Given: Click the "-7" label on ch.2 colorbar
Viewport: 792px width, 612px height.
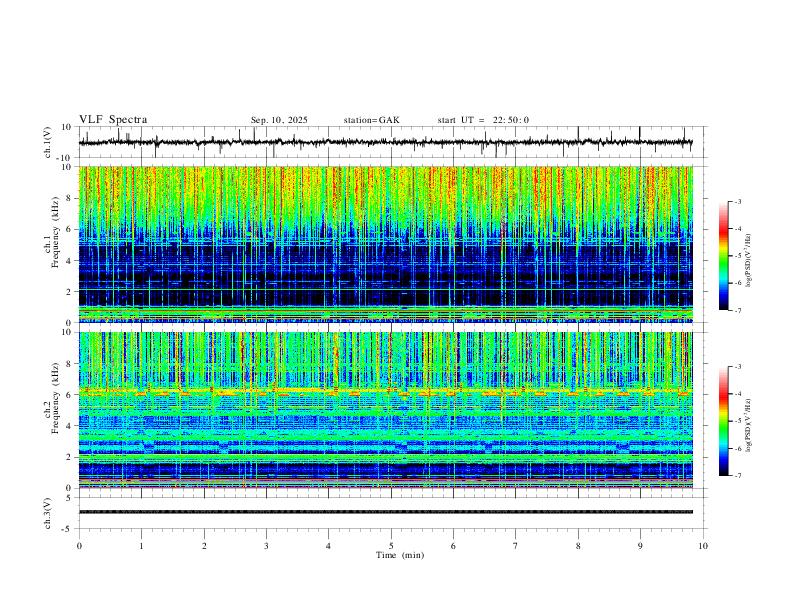Looking at the screenshot, I should click(x=737, y=476).
